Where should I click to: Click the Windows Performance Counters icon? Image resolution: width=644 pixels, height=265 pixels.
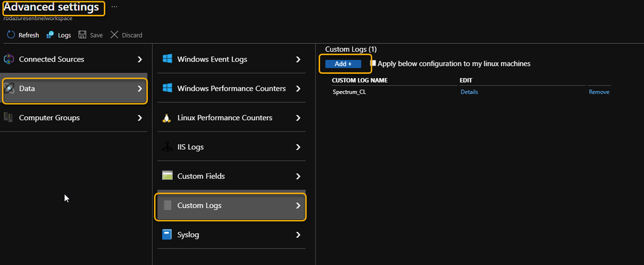(x=167, y=88)
